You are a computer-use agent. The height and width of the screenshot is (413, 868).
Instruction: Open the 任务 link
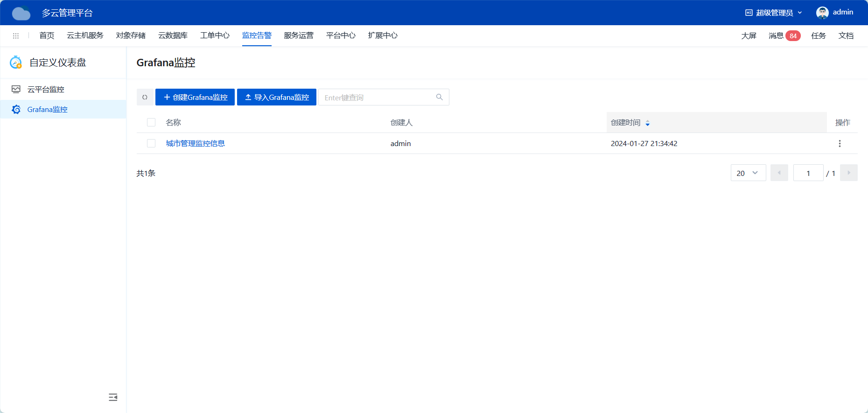click(x=819, y=36)
